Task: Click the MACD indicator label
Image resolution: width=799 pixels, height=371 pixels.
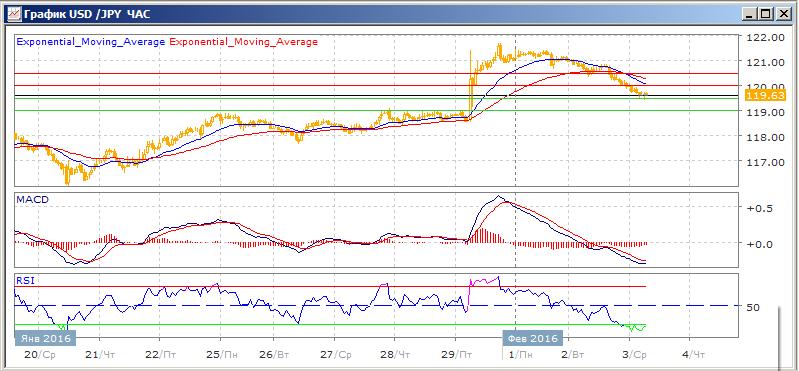Action: [33, 200]
